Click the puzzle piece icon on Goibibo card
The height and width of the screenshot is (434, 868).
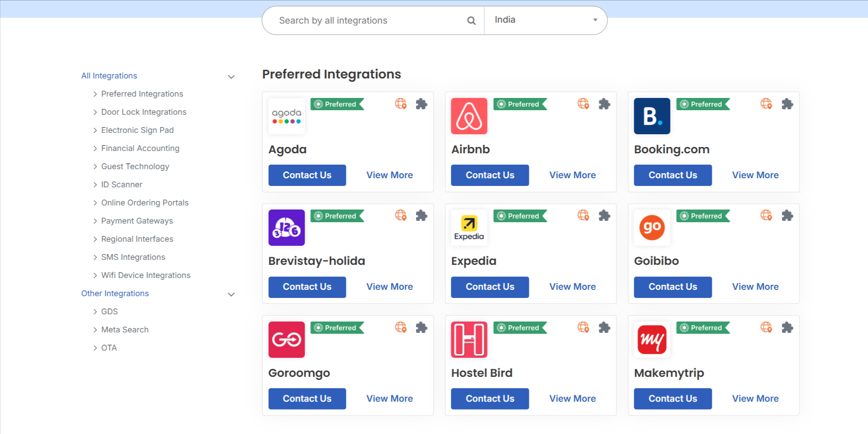point(787,215)
